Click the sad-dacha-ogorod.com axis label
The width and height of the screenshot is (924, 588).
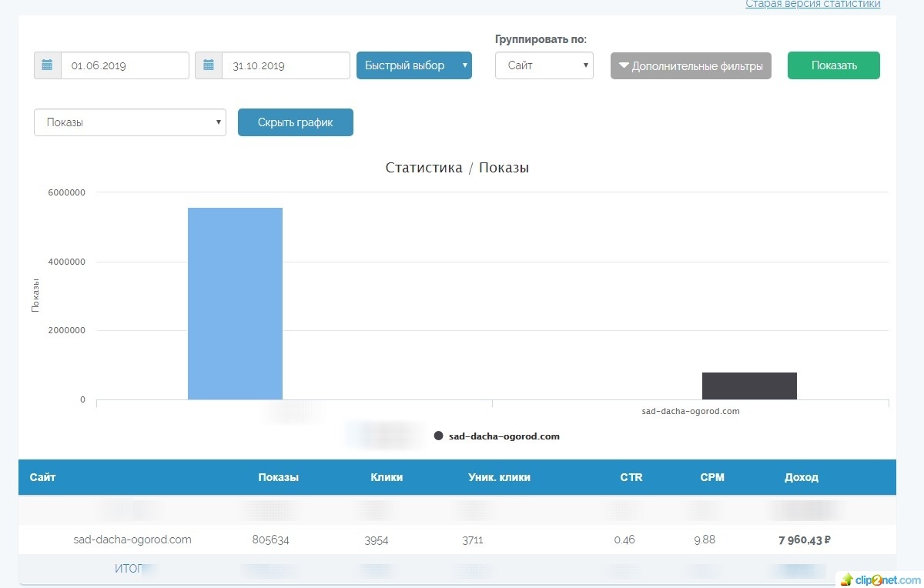point(691,411)
